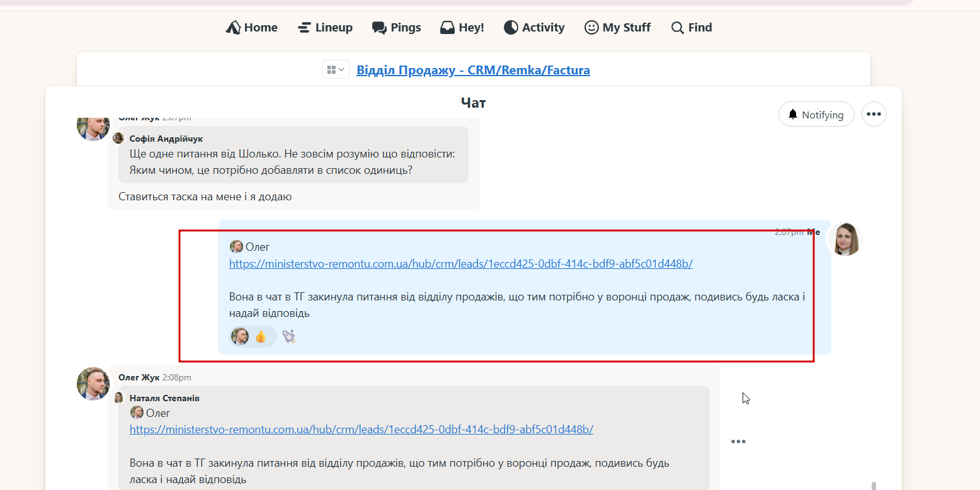Open the CRM leads link in quoted Наталя message
The width and height of the screenshot is (980, 490).
(361, 430)
